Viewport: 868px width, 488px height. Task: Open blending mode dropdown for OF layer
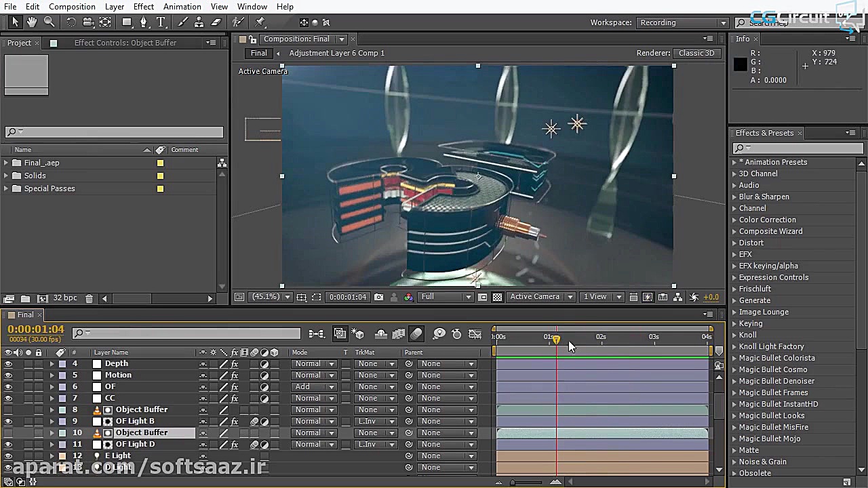pos(313,387)
